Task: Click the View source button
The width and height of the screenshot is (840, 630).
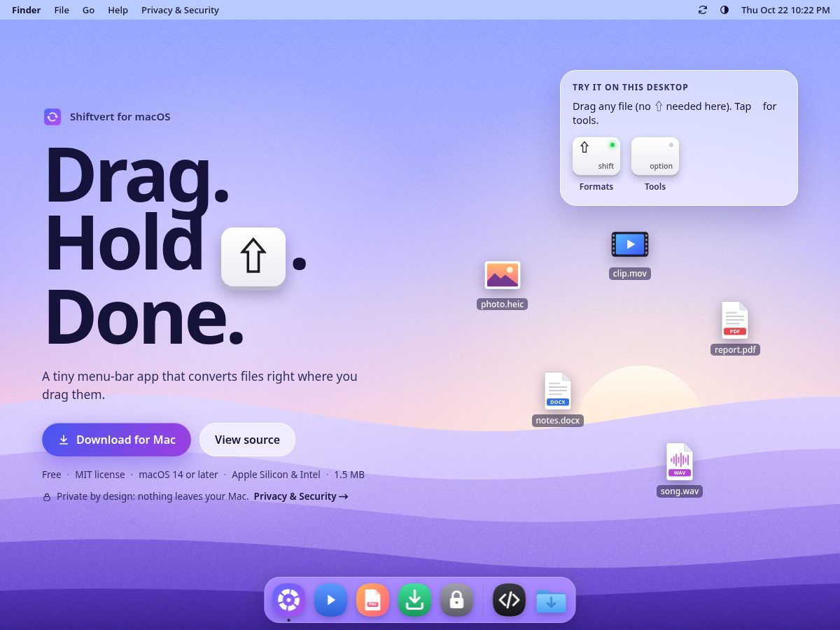Action: pyautogui.click(x=247, y=440)
